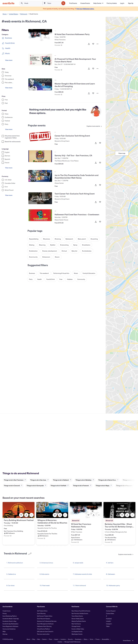Viewport: 138px width, 644px height.
Task: Check Only show events from organizers I follow
Action: (x=3, y=136)
